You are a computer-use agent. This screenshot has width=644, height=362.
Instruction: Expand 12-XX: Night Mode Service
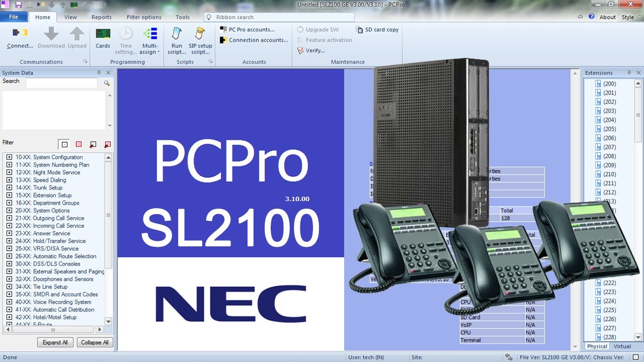pos(9,172)
